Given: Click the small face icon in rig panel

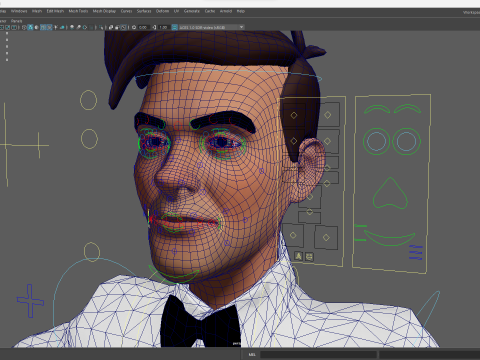Looking at the screenshot, I should 309,257.
